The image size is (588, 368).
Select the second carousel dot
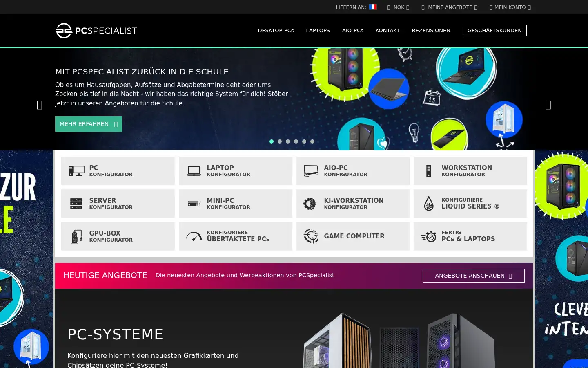coord(280,141)
